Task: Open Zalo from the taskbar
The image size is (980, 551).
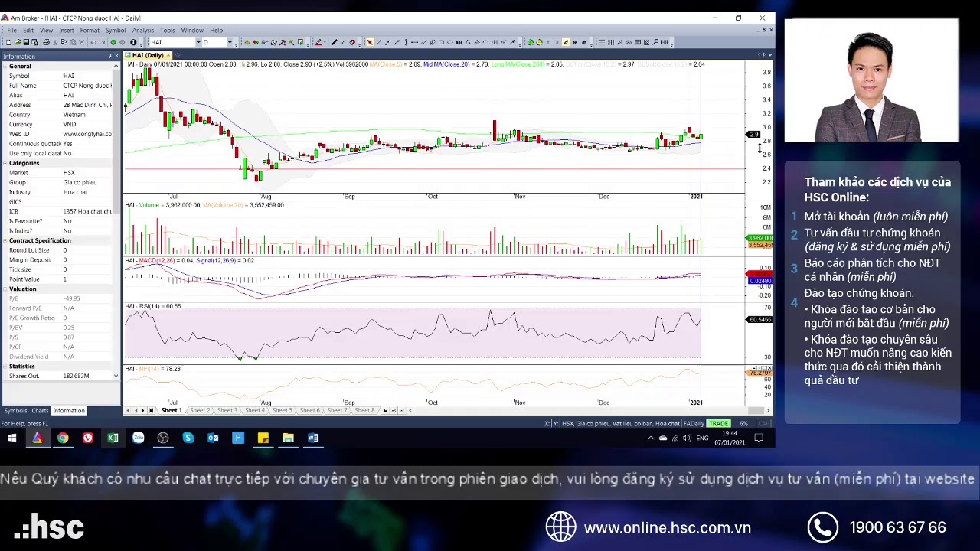Action: (x=138, y=438)
